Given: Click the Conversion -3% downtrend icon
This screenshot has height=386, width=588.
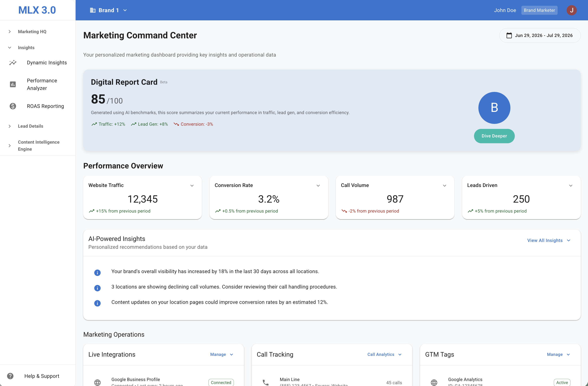Looking at the screenshot, I should [176, 124].
